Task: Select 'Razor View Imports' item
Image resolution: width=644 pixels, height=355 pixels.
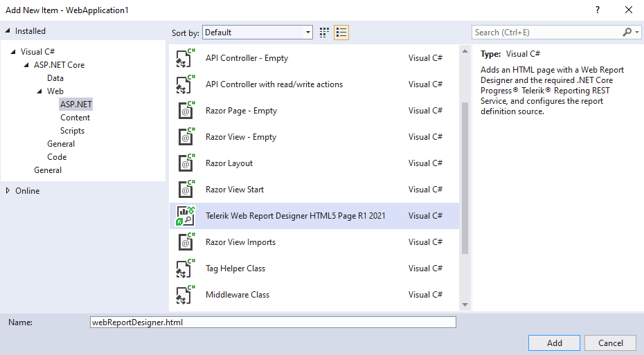Action: point(314,242)
